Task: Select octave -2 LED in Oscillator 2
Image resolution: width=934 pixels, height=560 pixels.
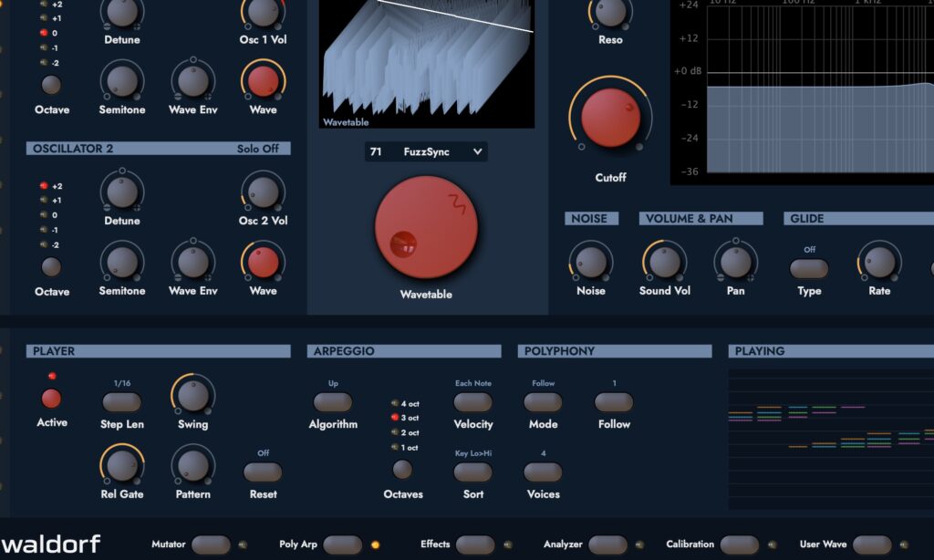Action: (x=44, y=244)
